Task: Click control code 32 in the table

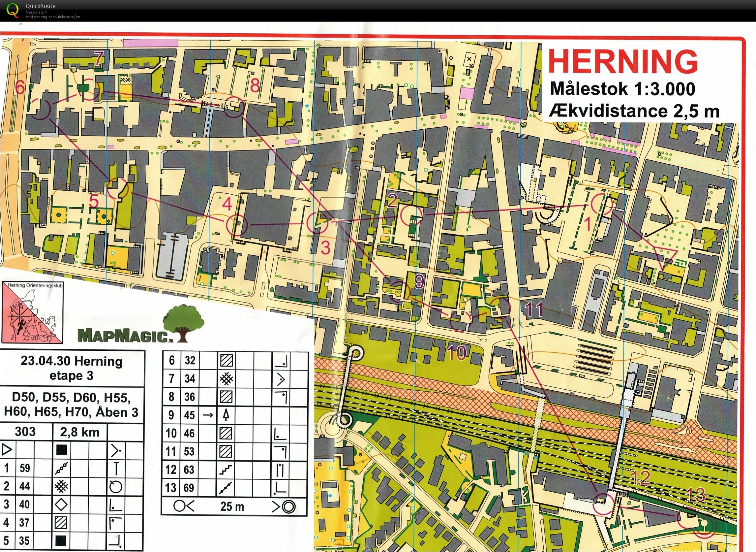Action: pyautogui.click(x=190, y=360)
